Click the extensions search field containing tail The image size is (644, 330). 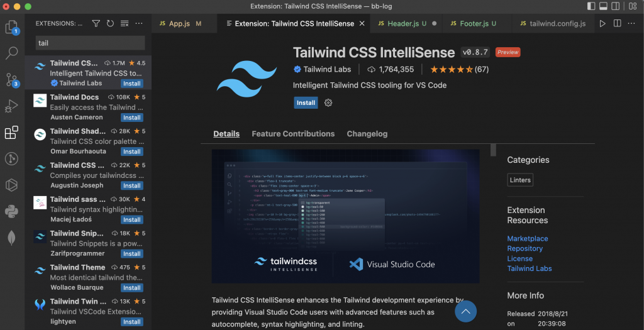[90, 43]
